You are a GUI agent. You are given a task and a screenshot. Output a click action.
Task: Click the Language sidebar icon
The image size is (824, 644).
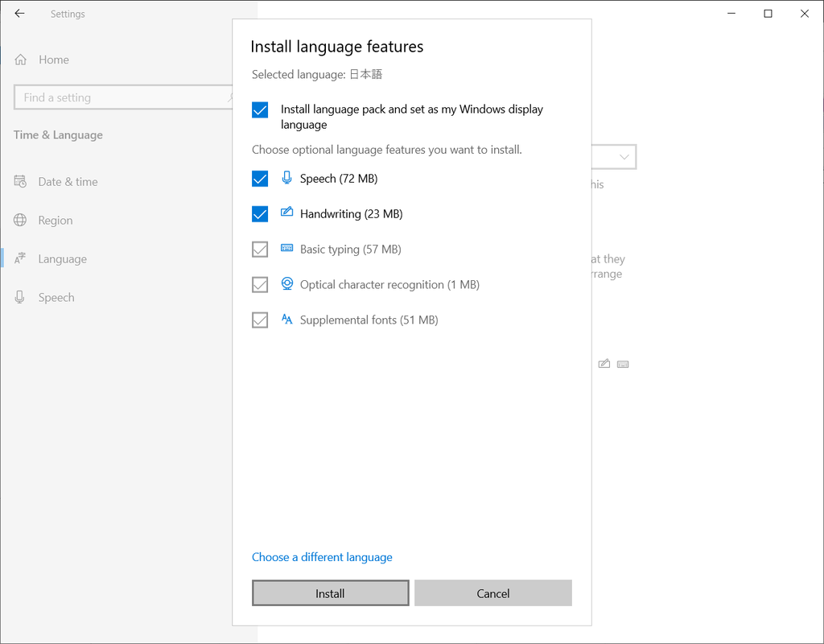[x=20, y=258]
